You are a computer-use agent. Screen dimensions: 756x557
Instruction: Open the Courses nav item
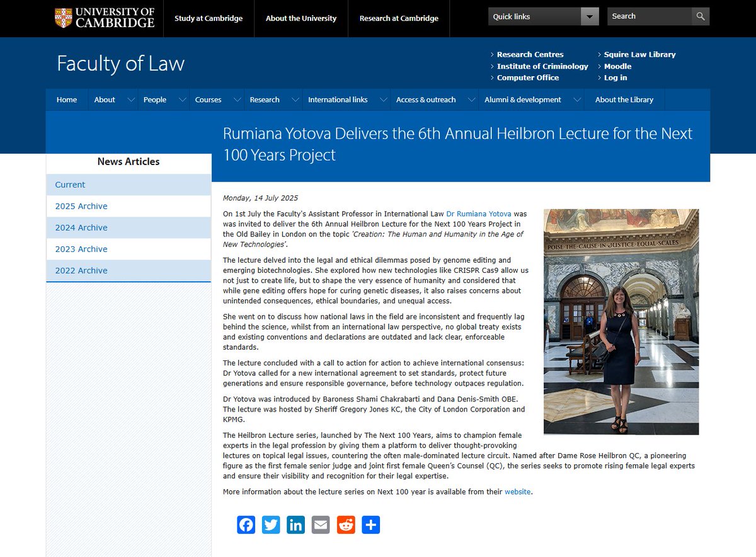[209, 100]
